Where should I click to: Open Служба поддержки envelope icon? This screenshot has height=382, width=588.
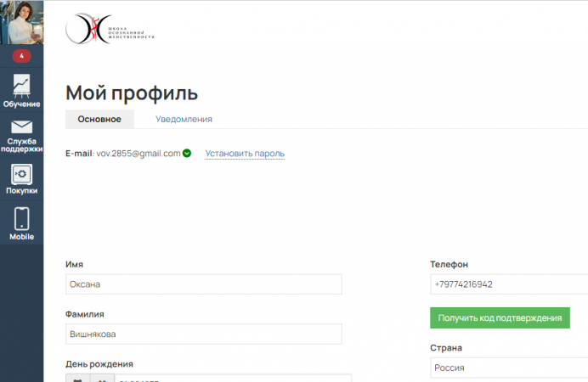(x=22, y=127)
